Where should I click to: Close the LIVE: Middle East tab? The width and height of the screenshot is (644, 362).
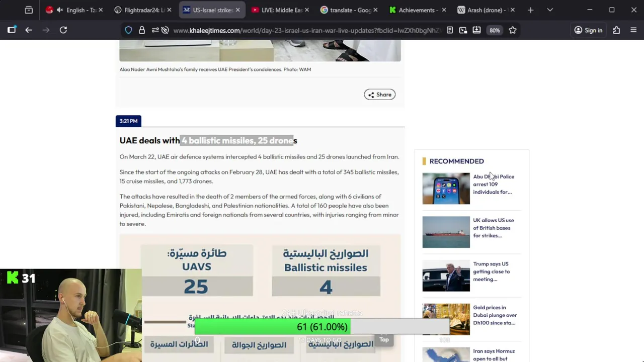click(306, 10)
